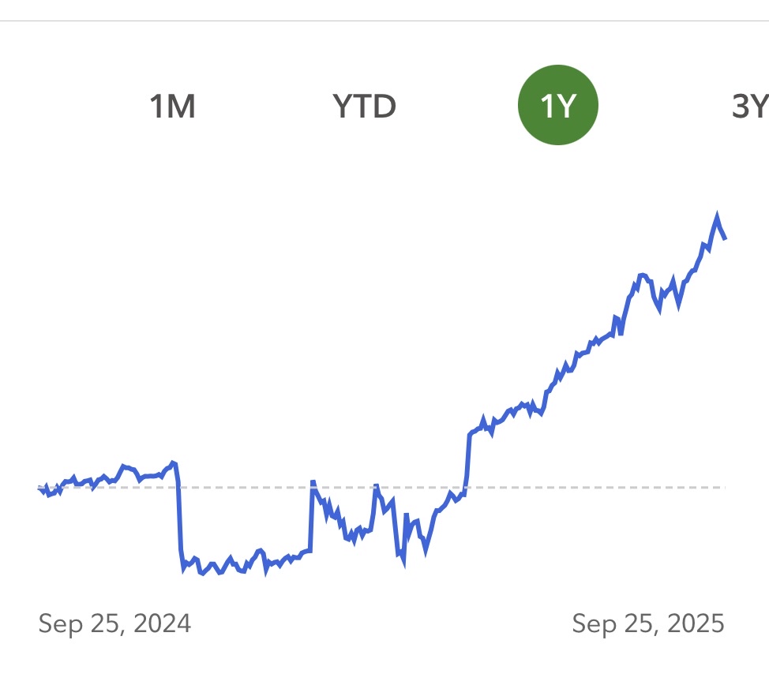Click the bottom of the first sharp drop
Image resolution: width=769 pixels, height=700 pixels.
[x=183, y=568]
